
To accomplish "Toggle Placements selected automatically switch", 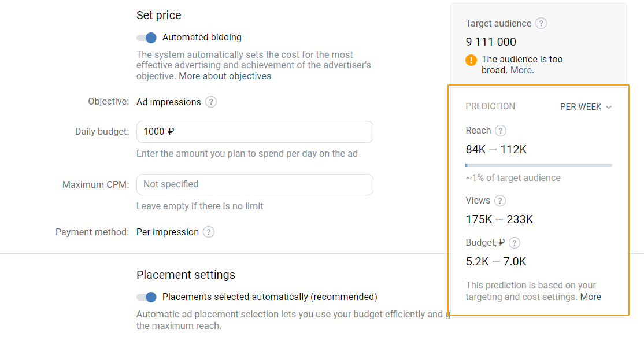I will point(147,297).
